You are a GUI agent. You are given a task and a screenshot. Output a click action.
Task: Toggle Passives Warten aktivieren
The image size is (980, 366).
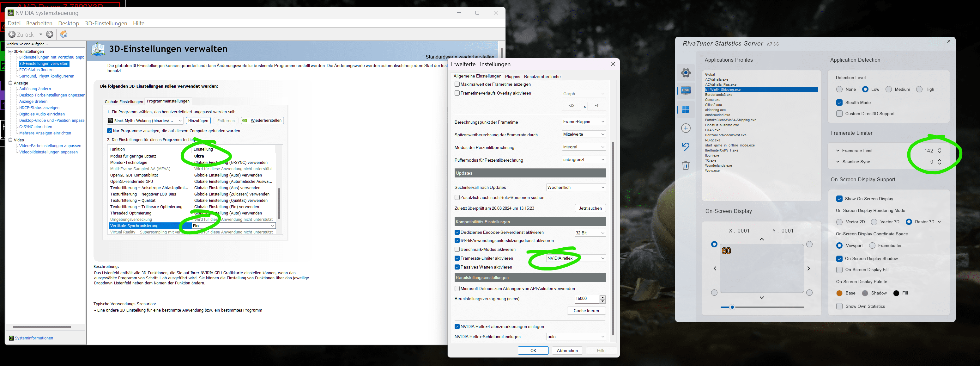[457, 267]
